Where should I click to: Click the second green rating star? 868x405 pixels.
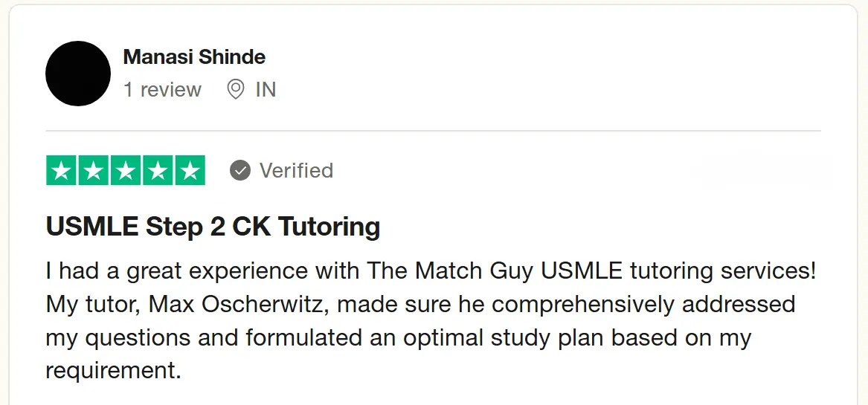[94, 171]
